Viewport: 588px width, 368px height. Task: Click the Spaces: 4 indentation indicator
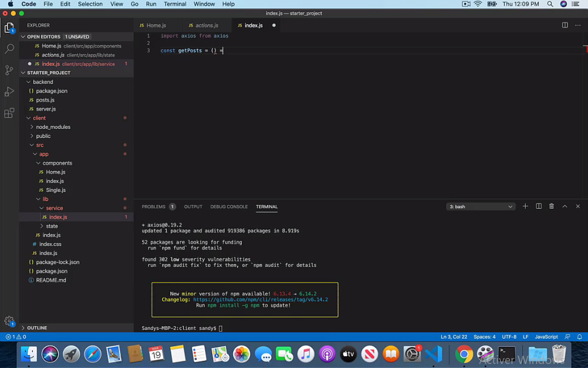[x=484, y=337]
